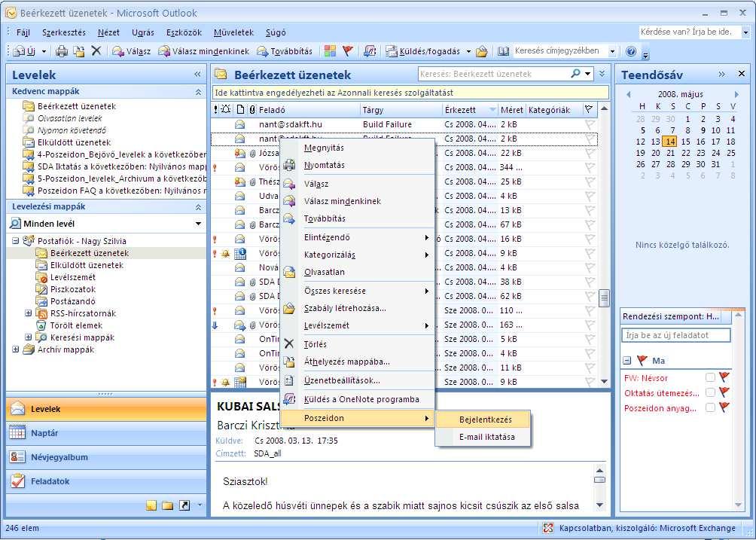Screen dimensions: 756x540
Task: Check the Oktatás ütemezés task checkbox
Action: [710, 392]
